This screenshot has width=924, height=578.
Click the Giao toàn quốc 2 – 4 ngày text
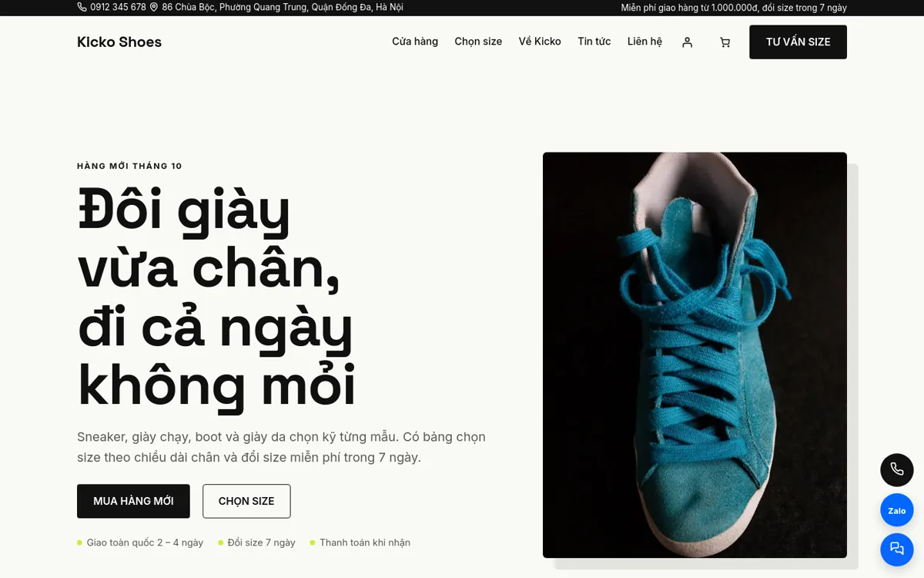point(145,543)
